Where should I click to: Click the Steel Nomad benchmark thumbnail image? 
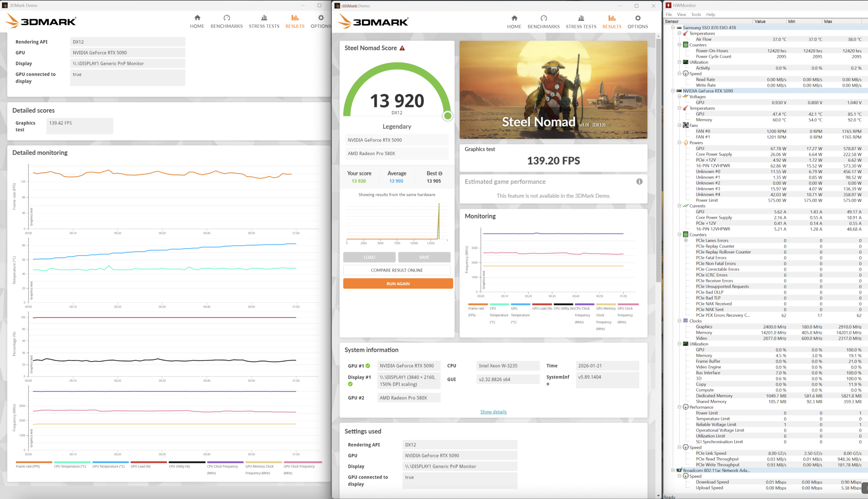pyautogui.click(x=553, y=90)
